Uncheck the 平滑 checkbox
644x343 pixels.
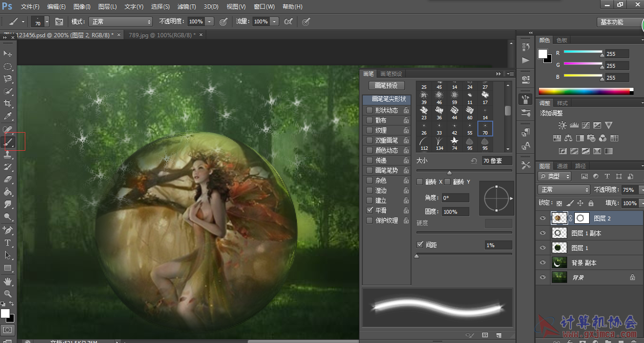tap(370, 210)
